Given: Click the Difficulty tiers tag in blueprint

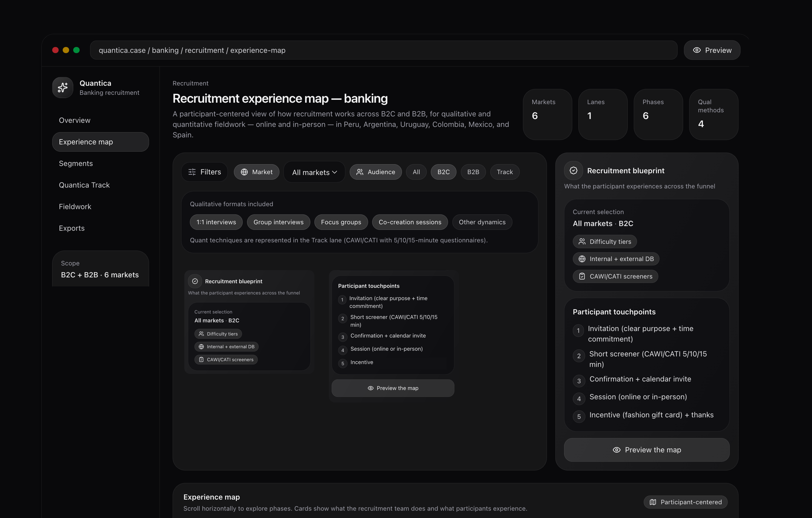Looking at the screenshot, I should [605, 242].
